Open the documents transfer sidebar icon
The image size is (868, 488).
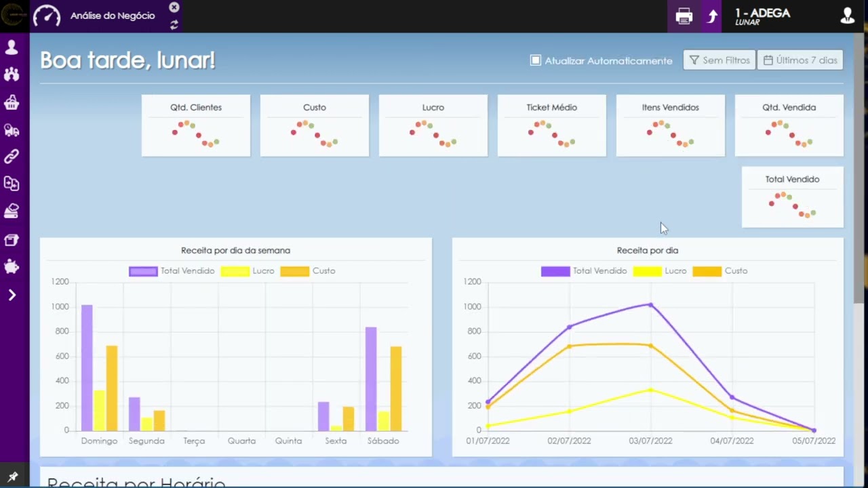(12, 184)
